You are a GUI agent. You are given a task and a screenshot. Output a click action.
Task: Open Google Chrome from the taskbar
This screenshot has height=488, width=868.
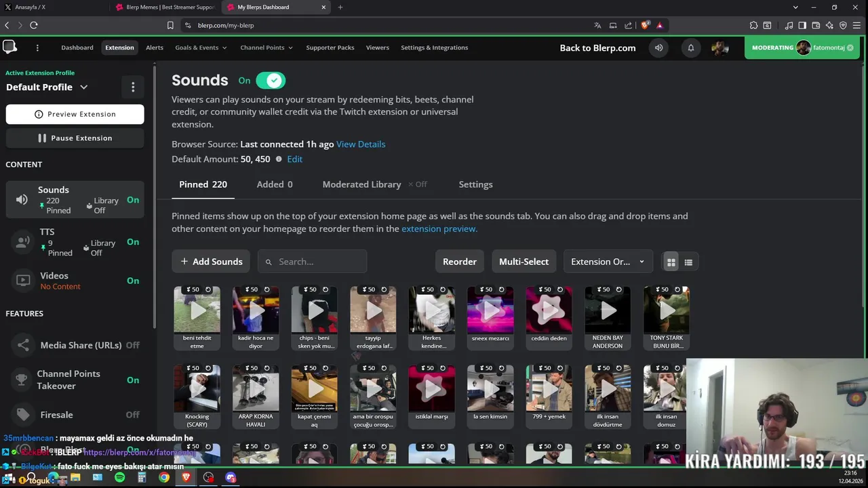164,477
